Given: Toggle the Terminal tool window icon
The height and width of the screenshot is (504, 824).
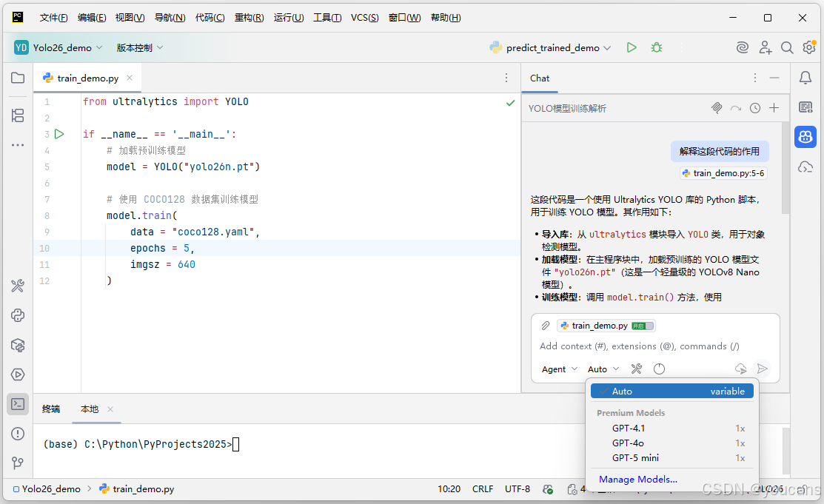Looking at the screenshot, I should [18, 404].
